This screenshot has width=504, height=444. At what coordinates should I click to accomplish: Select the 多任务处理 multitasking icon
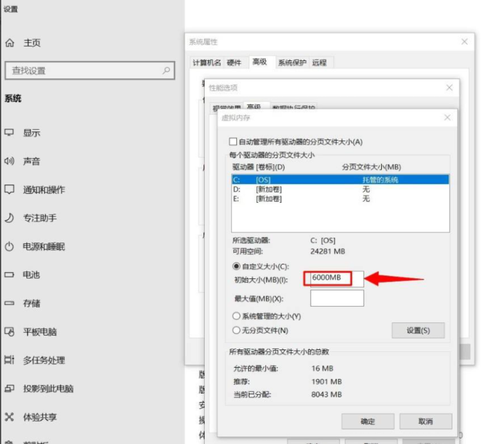pos(9,360)
